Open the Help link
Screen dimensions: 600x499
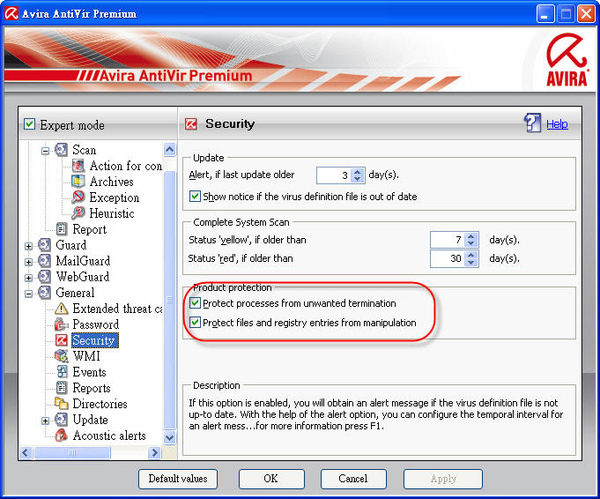click(557, 124)
